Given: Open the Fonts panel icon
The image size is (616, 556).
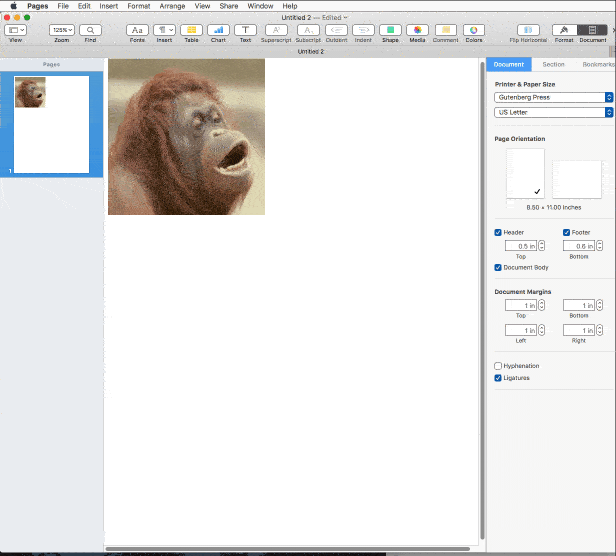Looking at the screenshot, I should point(137,30).
